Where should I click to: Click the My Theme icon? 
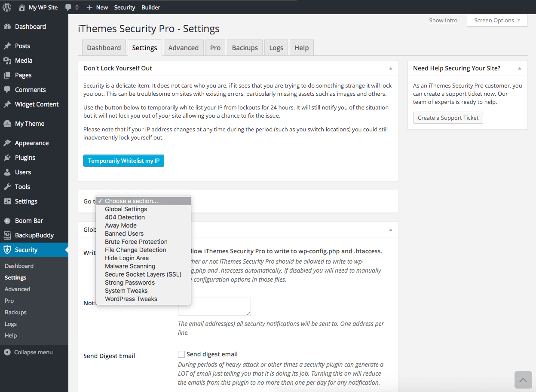tap(7, 124)
